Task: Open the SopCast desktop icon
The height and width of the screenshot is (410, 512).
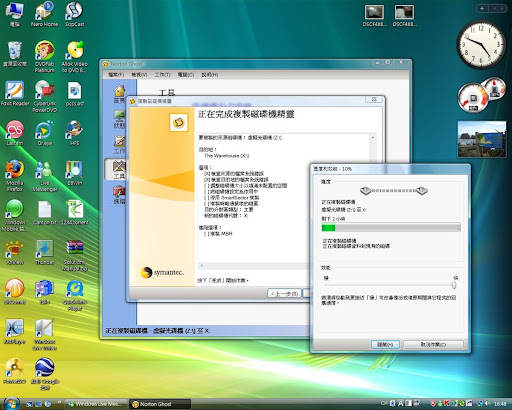Action: [x=74, y=14]
